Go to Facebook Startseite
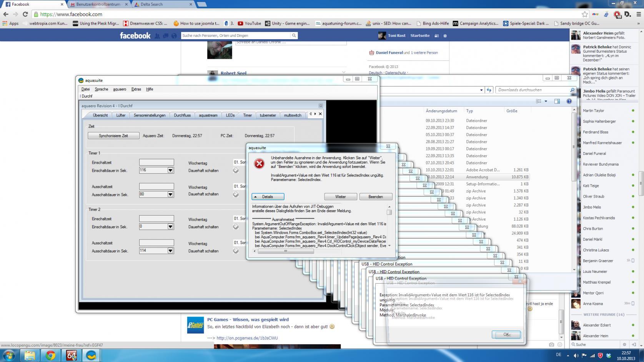The height and width of the screenshot is (362, 644). click(420, 35)
